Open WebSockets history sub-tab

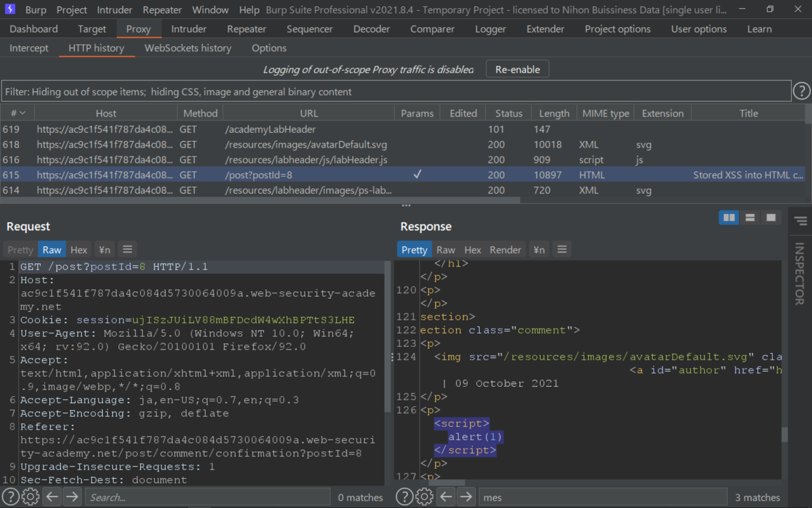(188, 48)
